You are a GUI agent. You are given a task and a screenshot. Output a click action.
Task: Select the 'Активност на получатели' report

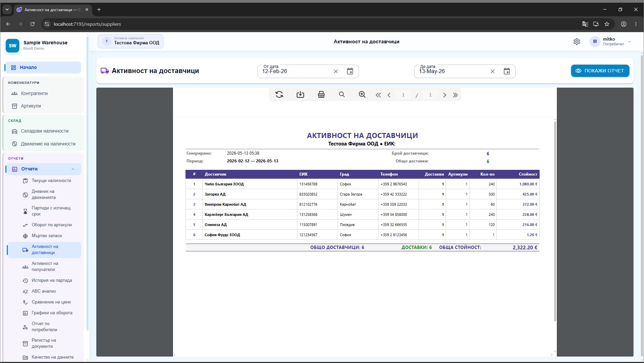45,267
